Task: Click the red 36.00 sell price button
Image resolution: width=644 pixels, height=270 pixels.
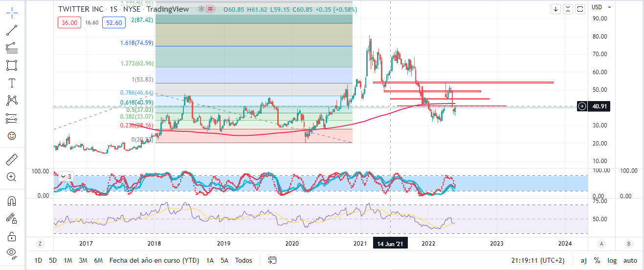Action: (x=68, y=22)
